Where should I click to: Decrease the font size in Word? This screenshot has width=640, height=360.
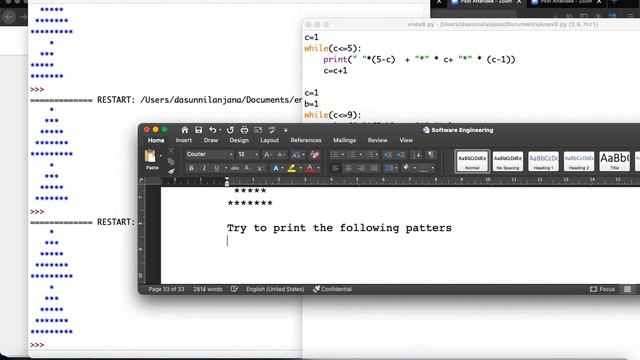pos(281,155)
